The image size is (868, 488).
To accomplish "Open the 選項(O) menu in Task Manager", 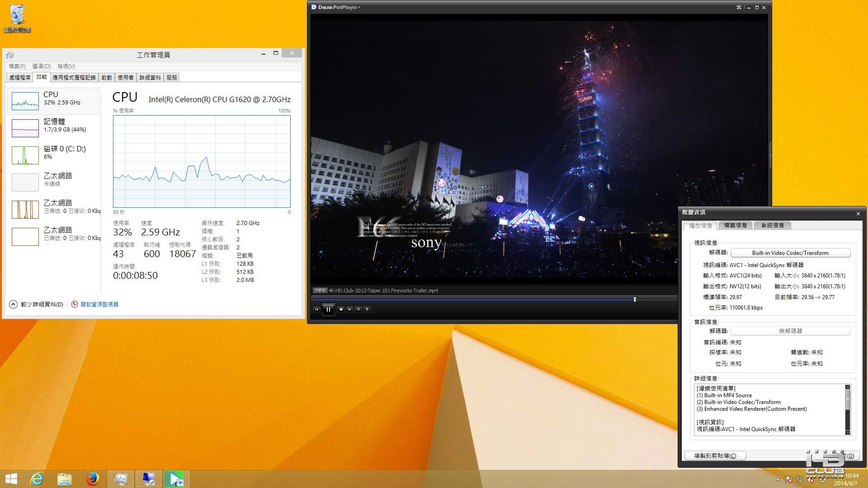I will tap(41, 66).
